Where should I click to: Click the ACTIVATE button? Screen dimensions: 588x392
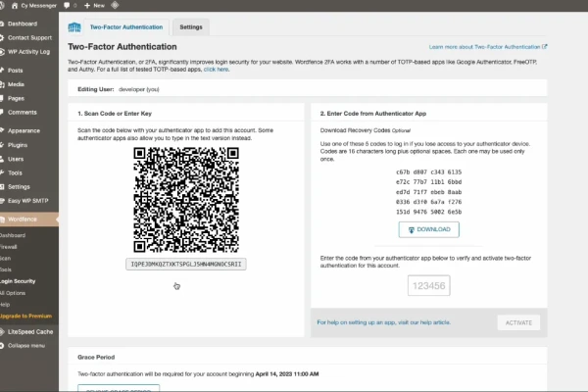pos(518,322)
